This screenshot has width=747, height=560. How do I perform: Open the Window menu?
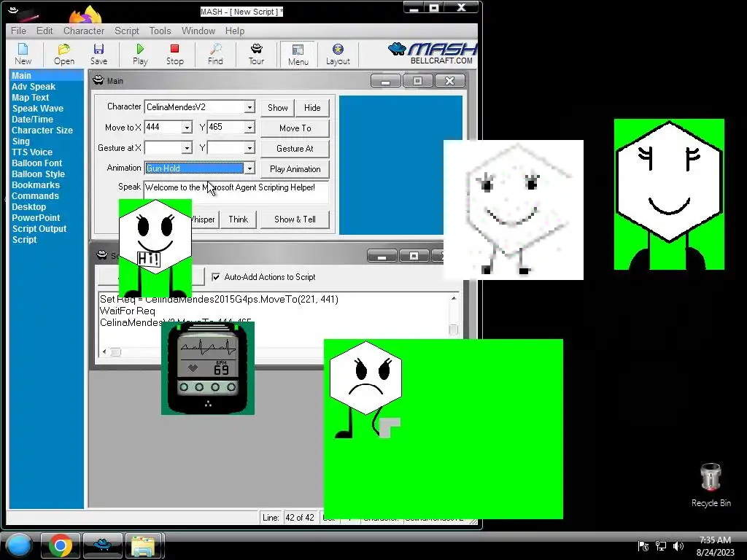coord(198,31)
